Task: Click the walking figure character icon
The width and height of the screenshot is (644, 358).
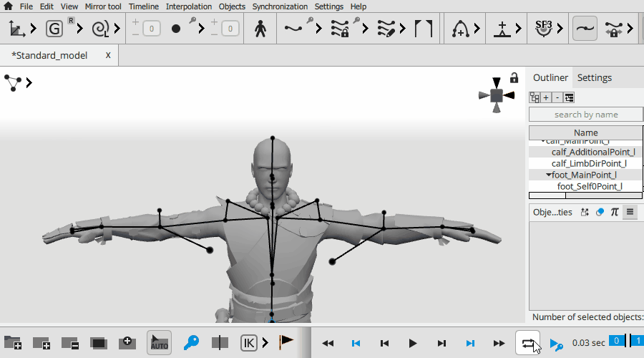Action: coord(260,29)
